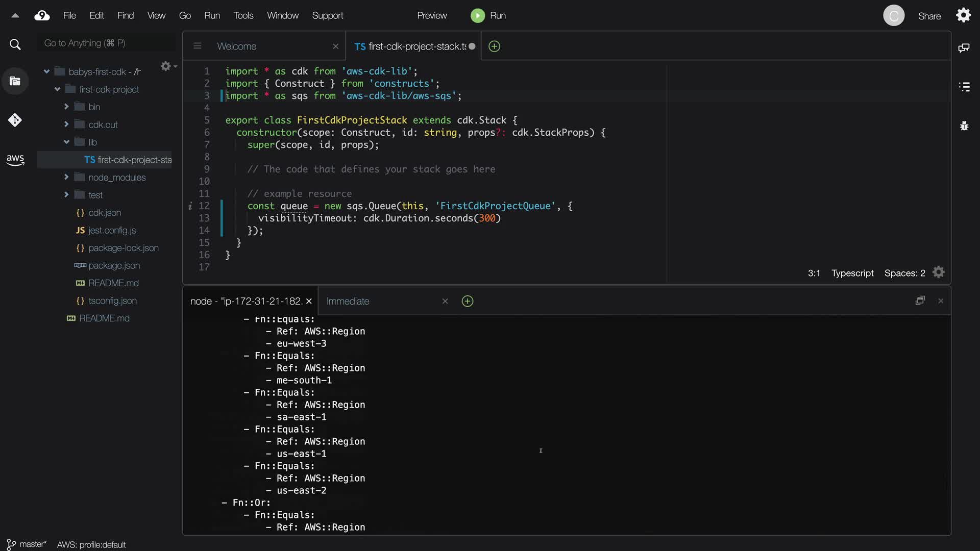
Task: Click the Share button
Action: [929, 16]
